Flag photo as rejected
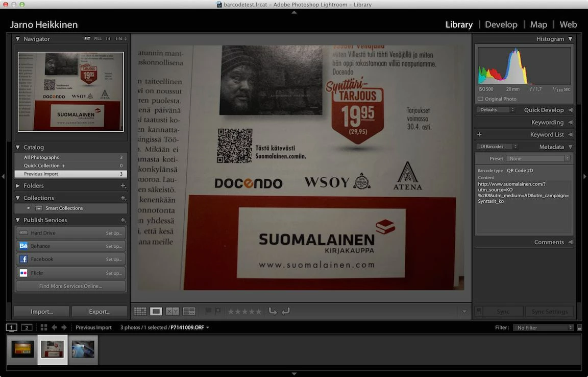 pos(217,311)
